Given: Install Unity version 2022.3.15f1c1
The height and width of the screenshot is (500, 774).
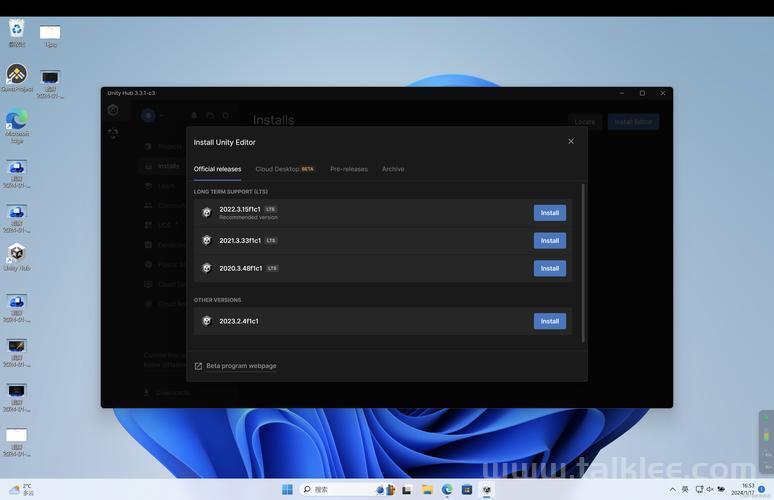Looking at the screenshot, I should pos(549,213).
